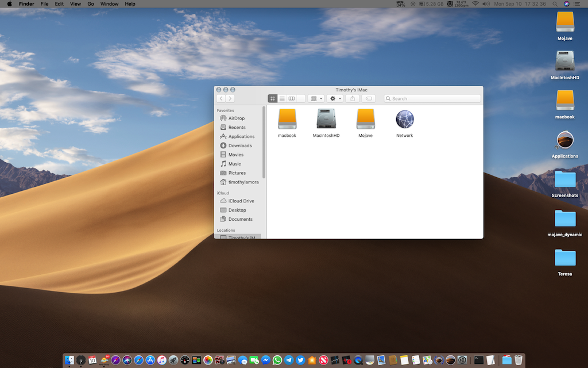
Task: Open Twitter from the Dock
Action: pyautogui.click(x=300, y=360)
